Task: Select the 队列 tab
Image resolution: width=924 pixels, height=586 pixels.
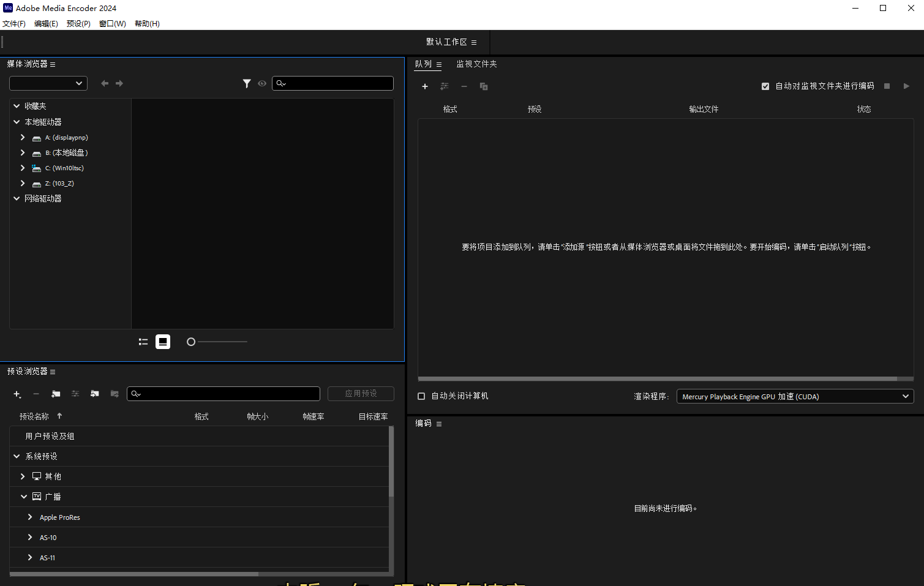Action: (x=423, y=64)
